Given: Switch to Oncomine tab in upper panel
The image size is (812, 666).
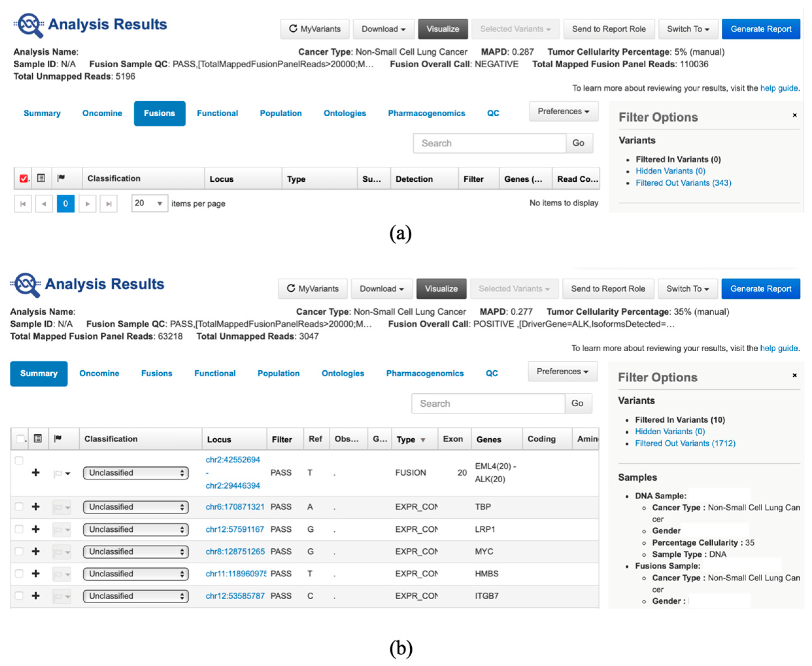Looking at the screenshot, I should (102, 113).
